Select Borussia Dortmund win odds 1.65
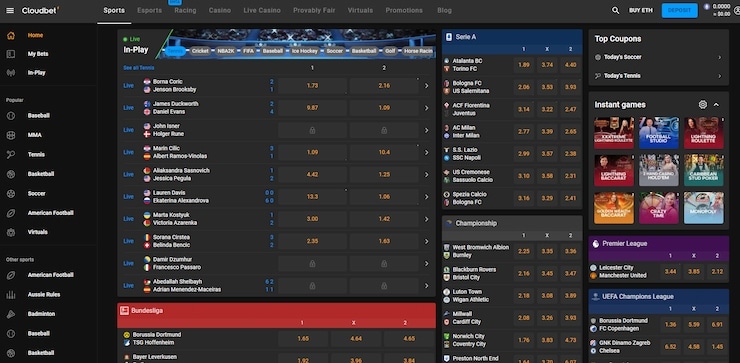Screen dimensions: 740x363 pyautogui.click(x=303, y=338)
